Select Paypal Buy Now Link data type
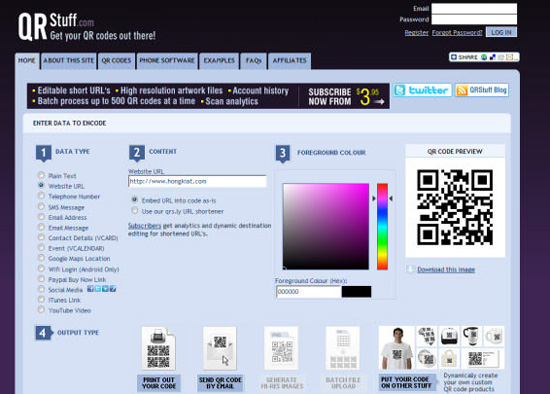Viewport: 550px width, 394px height. tap(41, 279)
